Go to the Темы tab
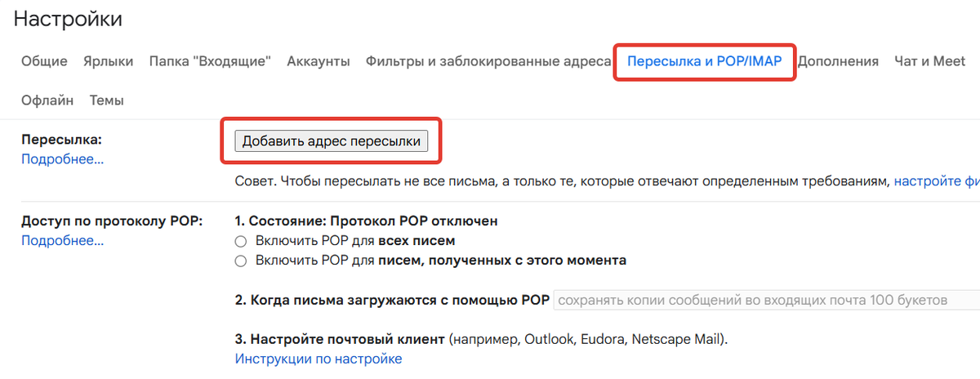The width and height of the screenshot is (980, 379). tap(106, 100)
